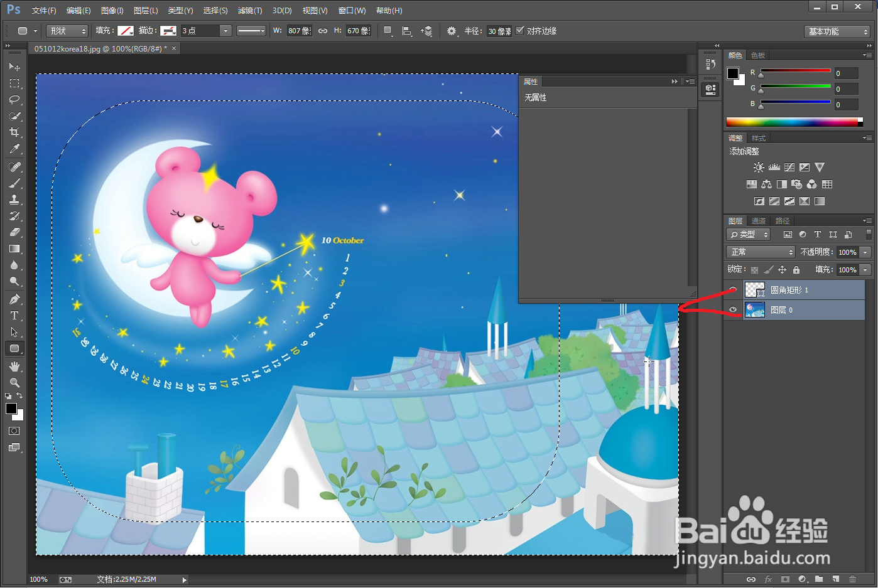Open the stroke width 3 点 dropdown
Screen dimensions: 878x588
tap(226, 31)
